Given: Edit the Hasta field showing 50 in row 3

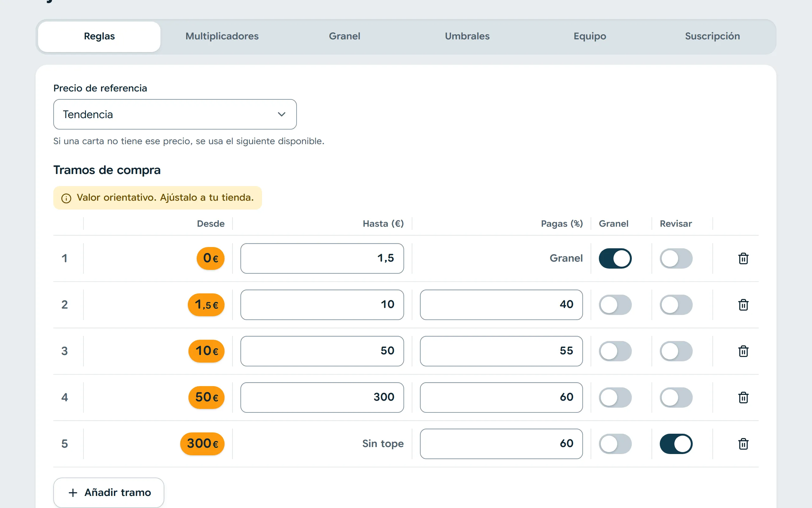Looking at the screenshot, I should (x=322, y=351).
